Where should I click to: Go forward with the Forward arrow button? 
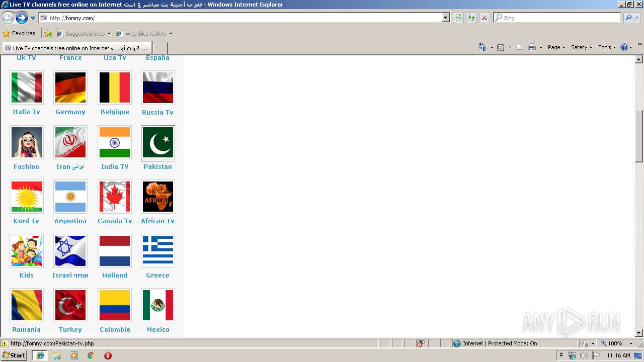[22, 18]
